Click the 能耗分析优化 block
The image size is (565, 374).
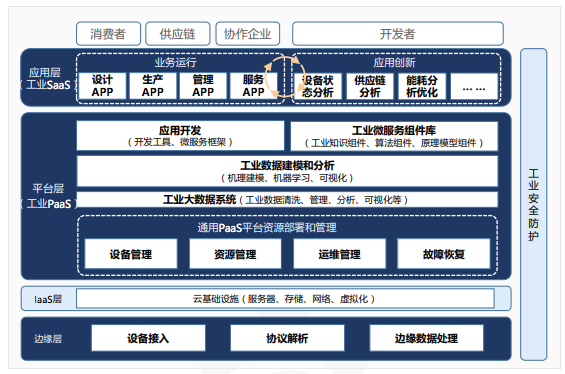pyautogui.click(x=422, y=86)
